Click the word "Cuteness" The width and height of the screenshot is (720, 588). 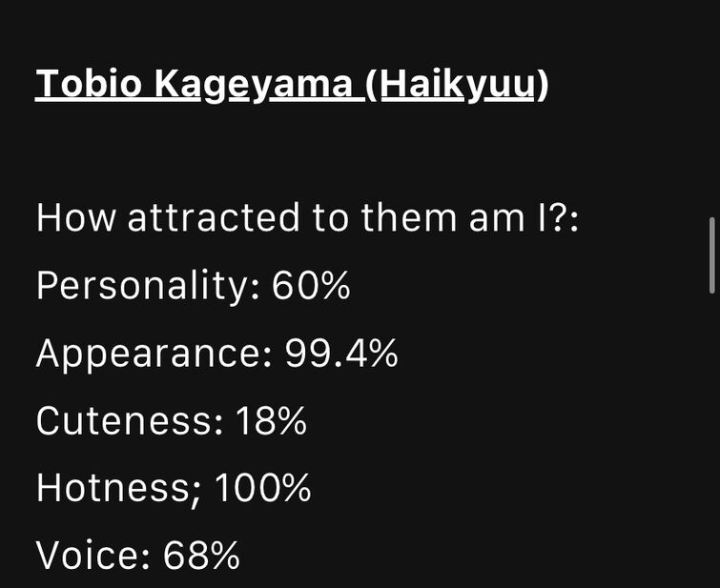124,420
